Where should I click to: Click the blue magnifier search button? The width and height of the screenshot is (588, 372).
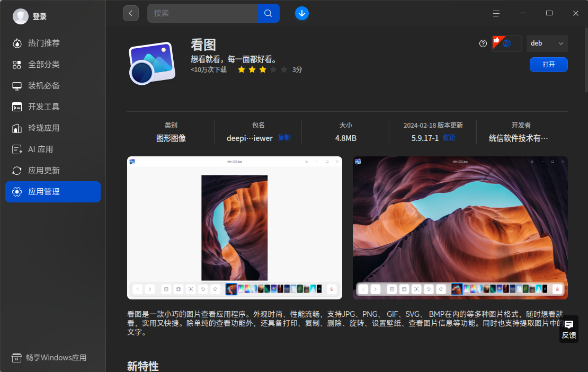pos(269,13)
